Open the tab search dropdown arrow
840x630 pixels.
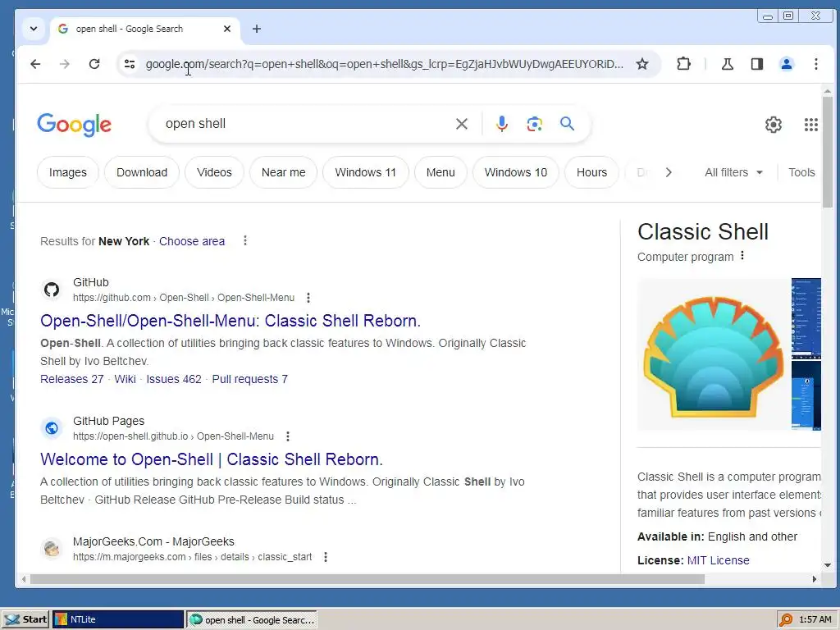click(33, 29)
